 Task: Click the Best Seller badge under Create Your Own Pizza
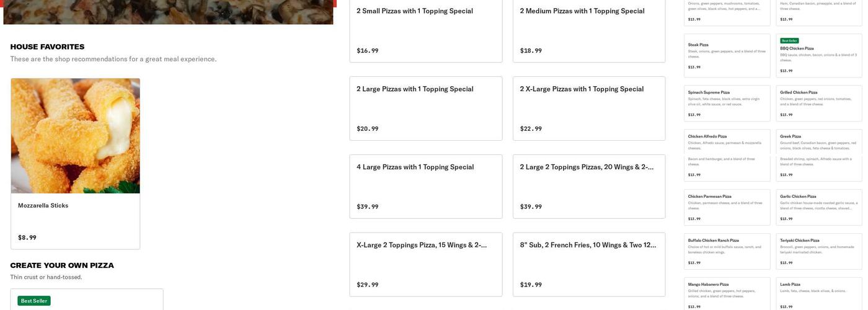(34, 301)
